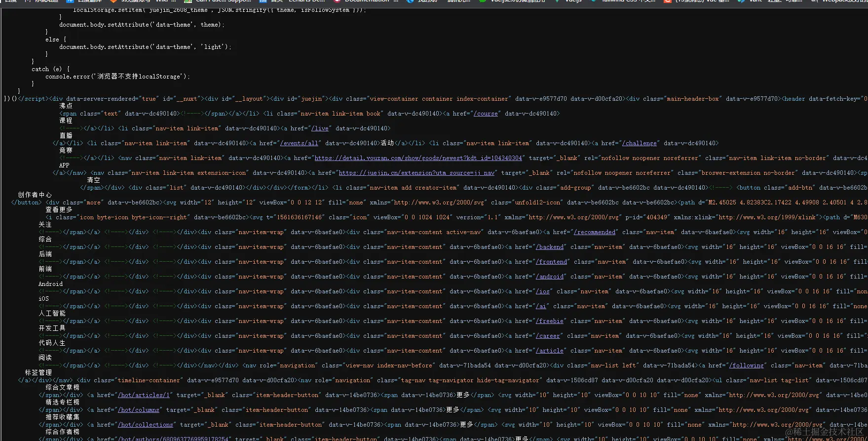Open the /android href link

pos(550,277)
